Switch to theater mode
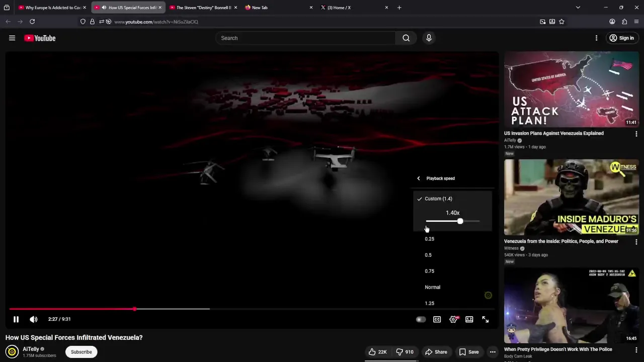 (x=469, y=319)
